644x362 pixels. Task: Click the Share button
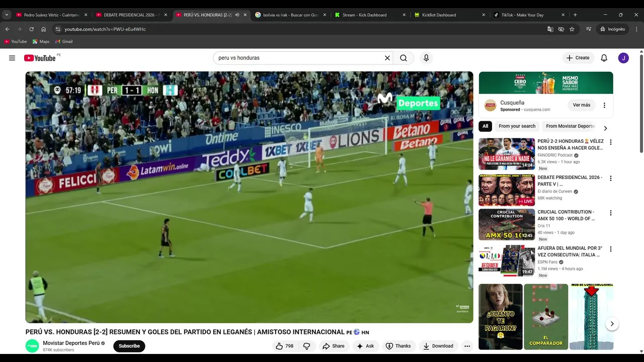click(334, 346)
